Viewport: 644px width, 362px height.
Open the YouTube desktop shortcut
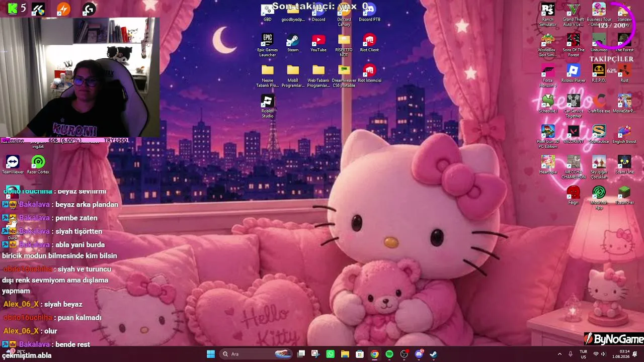(318, 43)
